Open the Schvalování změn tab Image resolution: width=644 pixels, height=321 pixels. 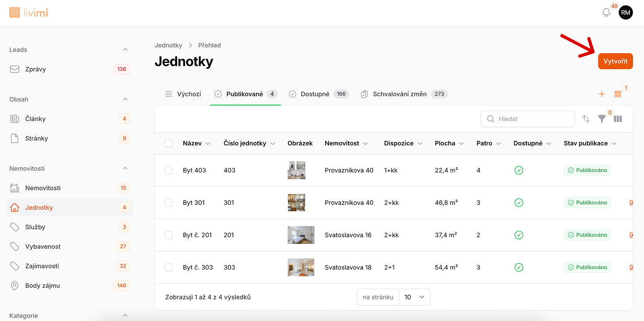click(x=404, y=94)
